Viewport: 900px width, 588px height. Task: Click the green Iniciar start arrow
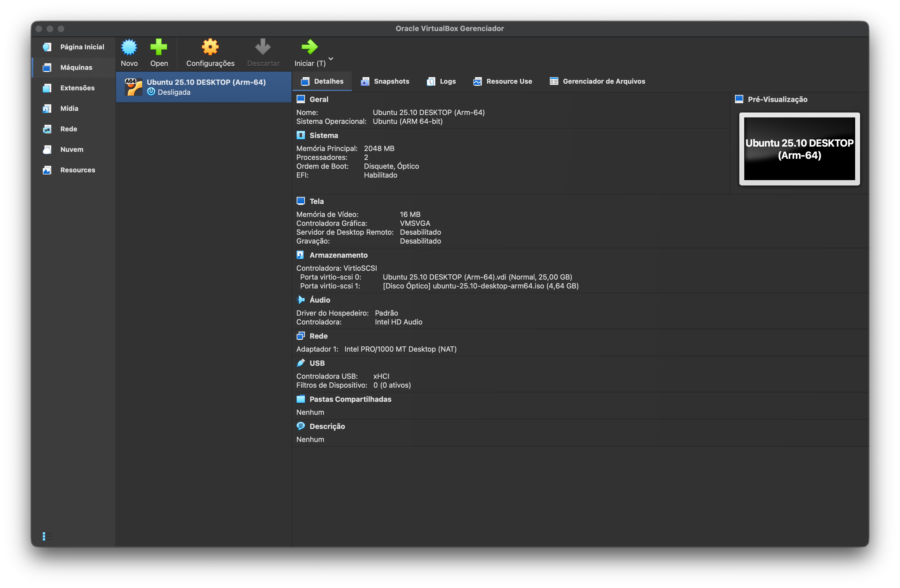309,47
